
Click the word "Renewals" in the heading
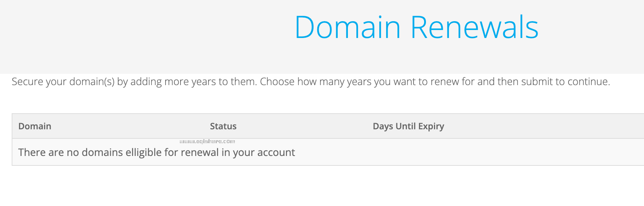pos(474,27)
